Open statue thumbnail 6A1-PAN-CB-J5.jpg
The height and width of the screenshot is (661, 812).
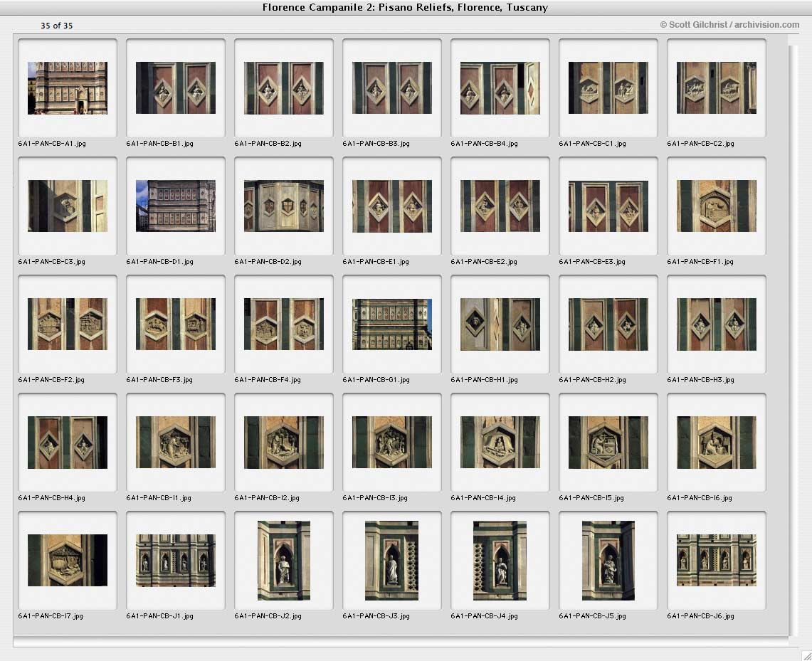(x=608, y=561)
